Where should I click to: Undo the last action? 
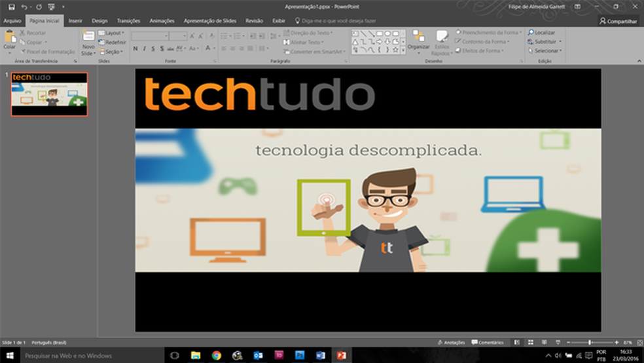point(24,7)
